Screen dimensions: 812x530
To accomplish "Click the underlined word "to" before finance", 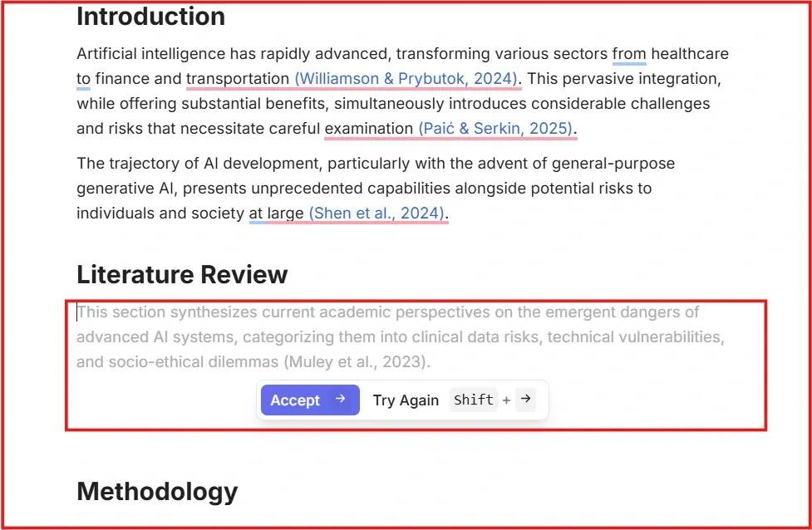I will [x=83, y=79].
